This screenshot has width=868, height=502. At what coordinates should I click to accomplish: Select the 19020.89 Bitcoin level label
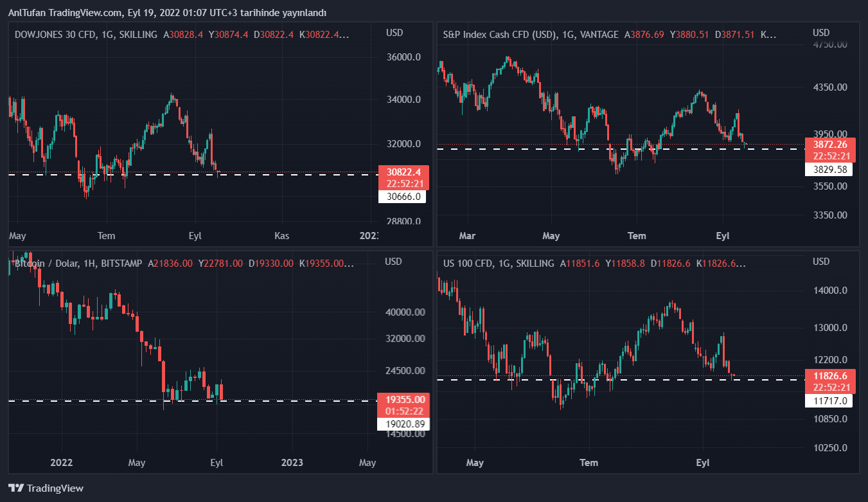pyautogui.click(x=403, y=424)
